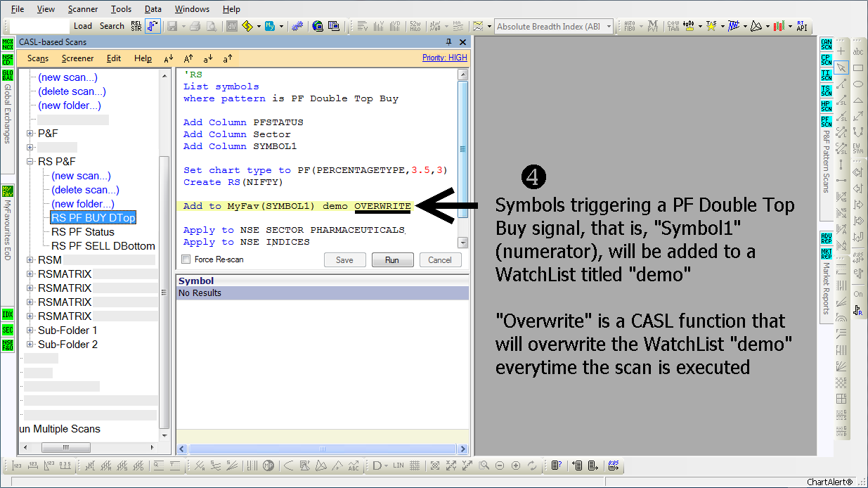Click the Cancel button

(440, 259)
